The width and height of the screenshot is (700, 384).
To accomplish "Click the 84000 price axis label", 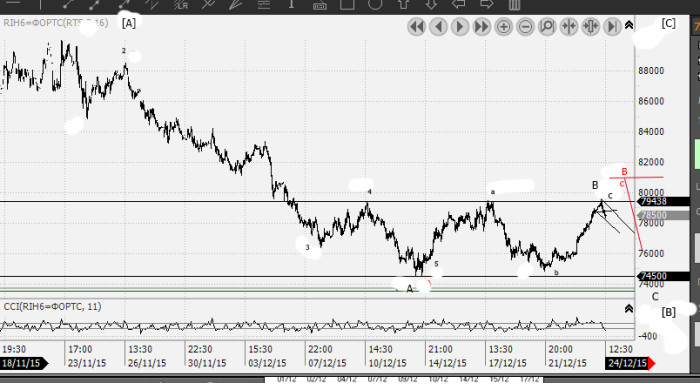I will tap(651, 132).
